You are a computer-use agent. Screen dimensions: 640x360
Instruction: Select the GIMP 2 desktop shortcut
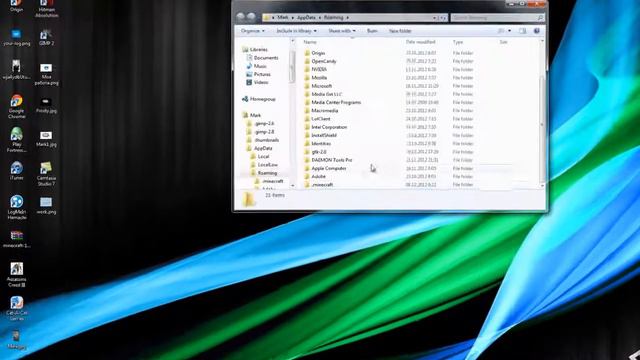(46, 37)
